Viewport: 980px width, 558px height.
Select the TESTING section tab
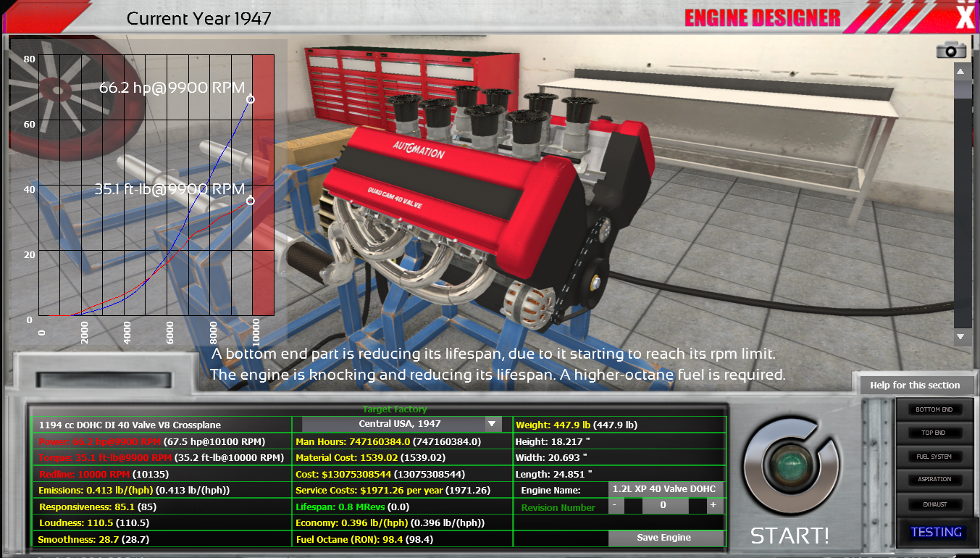[x=935, y=532]
